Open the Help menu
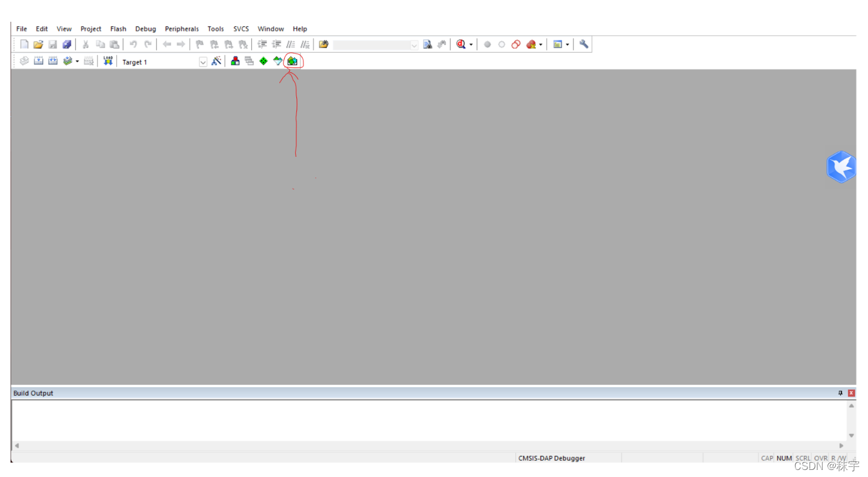Viewport: 868px width, 477px height. [300, 29]
